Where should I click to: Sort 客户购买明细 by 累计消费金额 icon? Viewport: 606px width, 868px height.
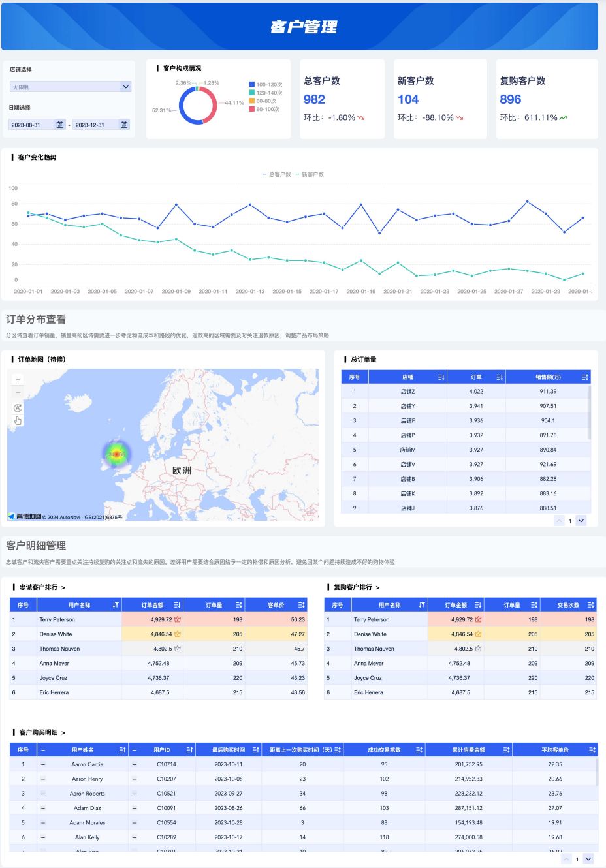pyautogui.click(x=506, y=750)
